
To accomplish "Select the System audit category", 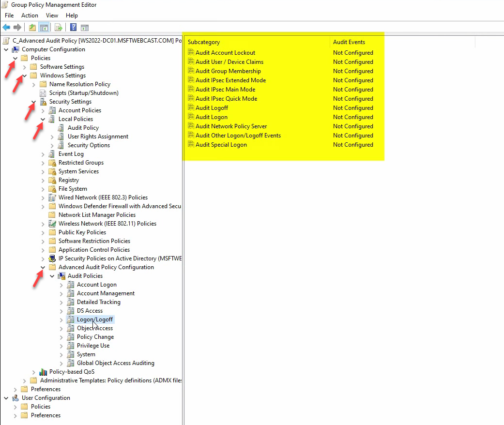I will [86, 354].
